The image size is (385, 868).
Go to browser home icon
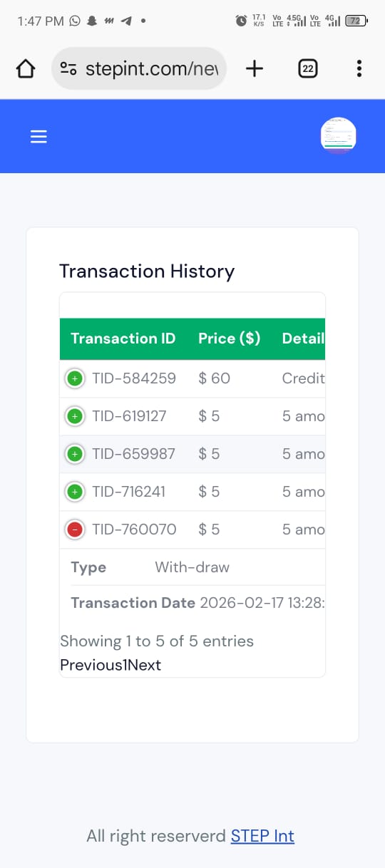click(x=26, y=69)
